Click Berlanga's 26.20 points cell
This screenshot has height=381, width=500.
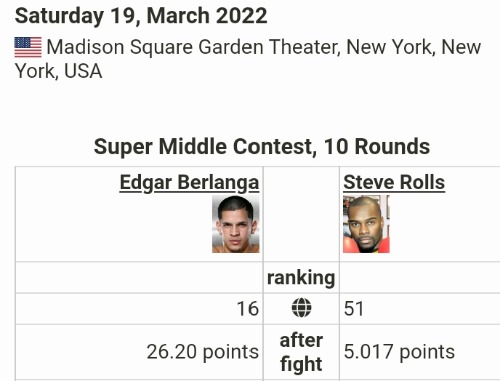point(139,352)
